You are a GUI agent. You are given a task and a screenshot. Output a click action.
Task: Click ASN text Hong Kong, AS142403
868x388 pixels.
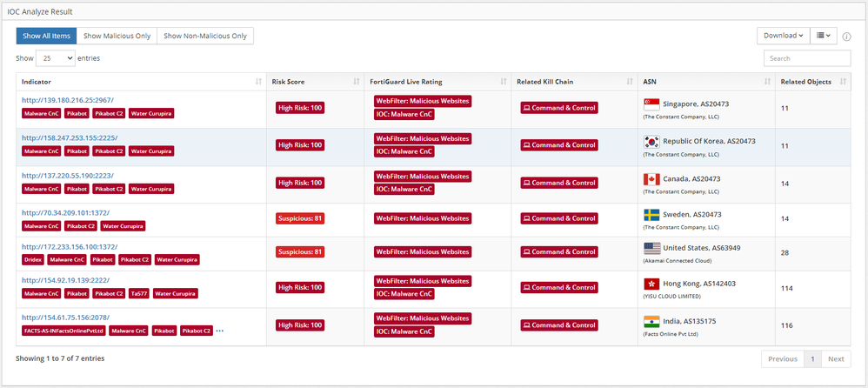tap(699, 284)
